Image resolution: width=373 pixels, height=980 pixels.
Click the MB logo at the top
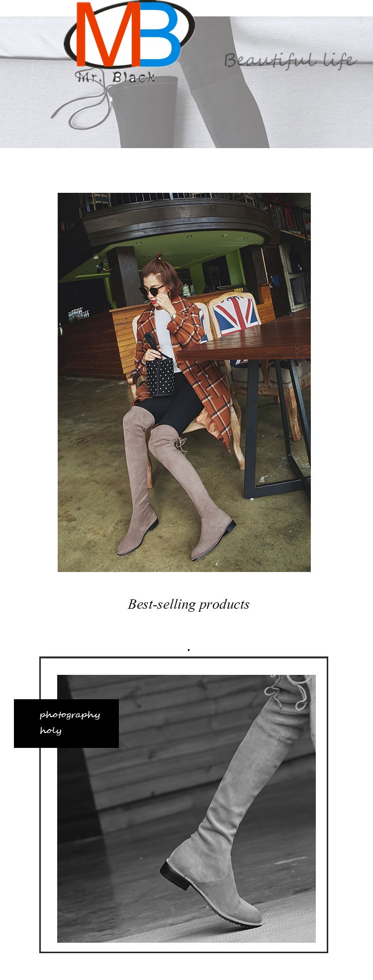(129, 34)
